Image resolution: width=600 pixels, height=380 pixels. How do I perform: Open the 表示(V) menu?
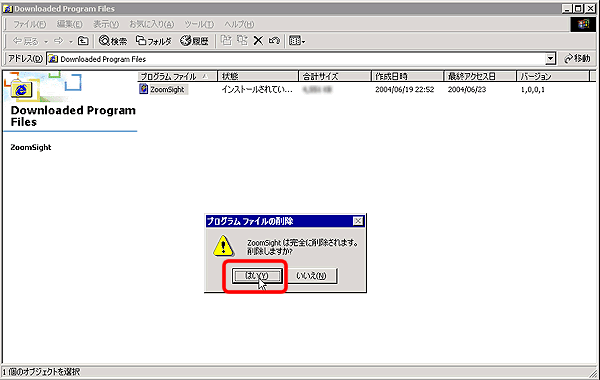point(106,24)
